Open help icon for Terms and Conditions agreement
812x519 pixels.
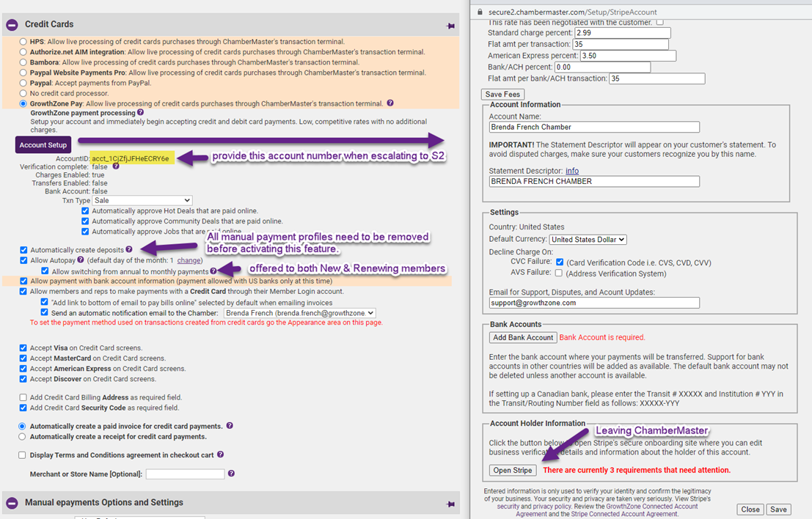[x=220, y=455]
